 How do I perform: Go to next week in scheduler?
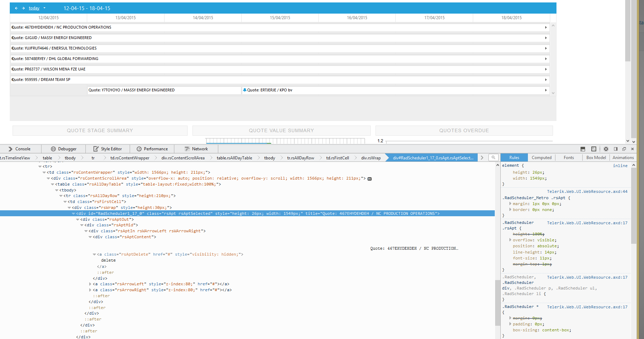point(23,8)
